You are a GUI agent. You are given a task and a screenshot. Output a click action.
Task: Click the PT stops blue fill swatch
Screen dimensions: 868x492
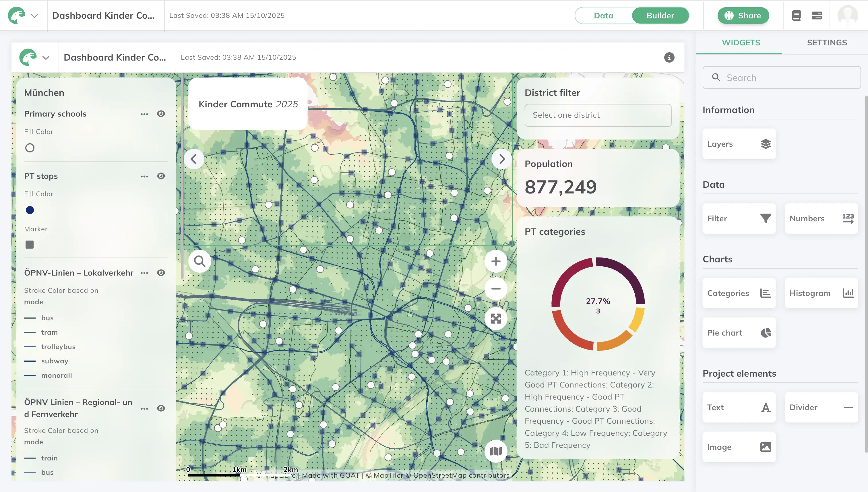pyautogui.click(x=30, y=210)
